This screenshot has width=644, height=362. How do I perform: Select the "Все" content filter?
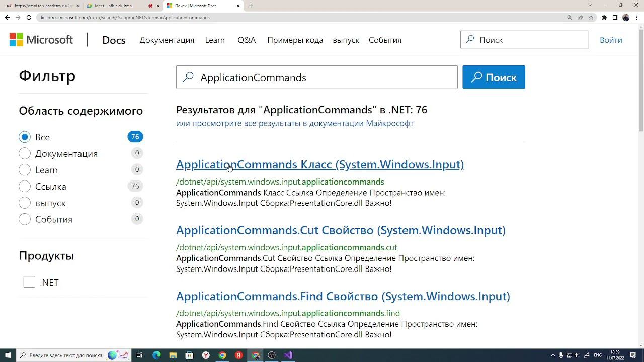(x=25, y=137)
